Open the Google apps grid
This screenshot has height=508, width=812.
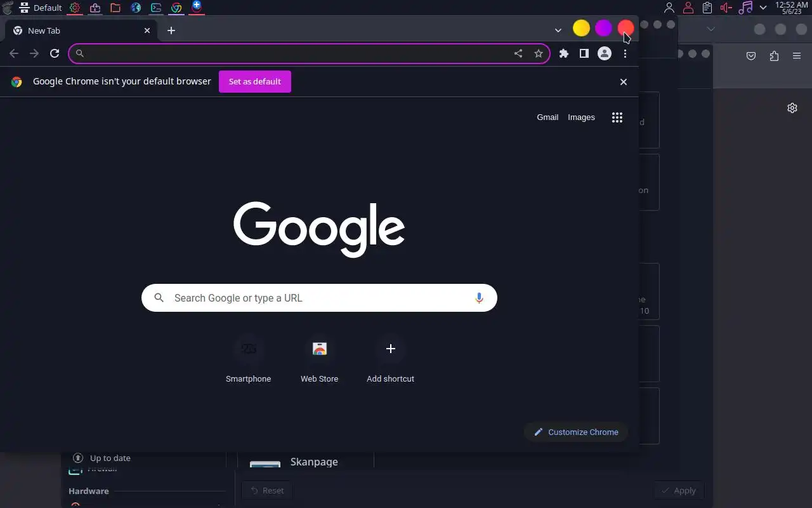pyautogui.click(x=617, y=117)
